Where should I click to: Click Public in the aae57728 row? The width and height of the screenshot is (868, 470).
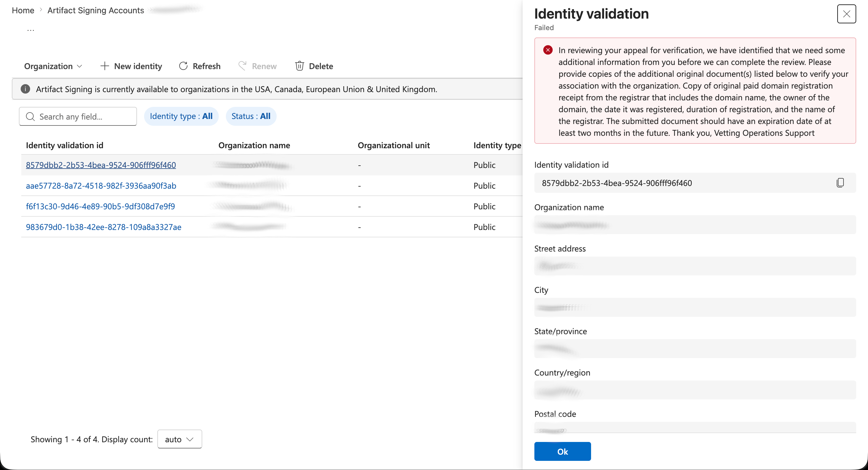click(484, 186)
